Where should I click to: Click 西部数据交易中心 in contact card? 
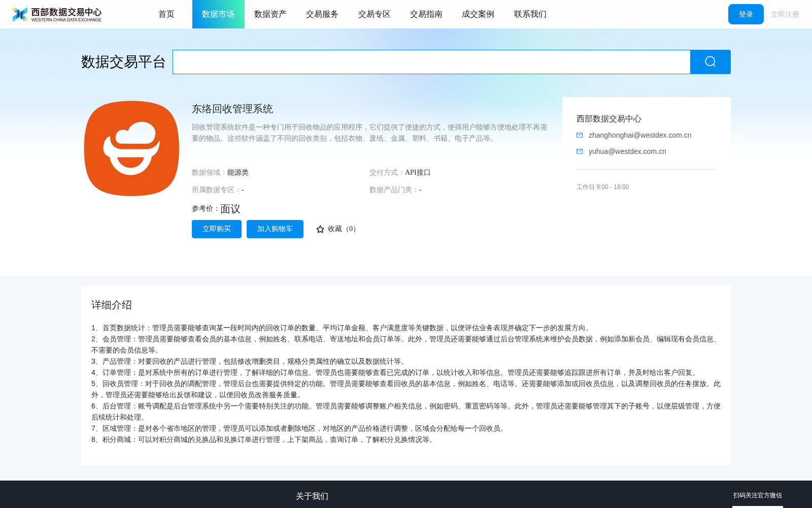coord(609,119)
